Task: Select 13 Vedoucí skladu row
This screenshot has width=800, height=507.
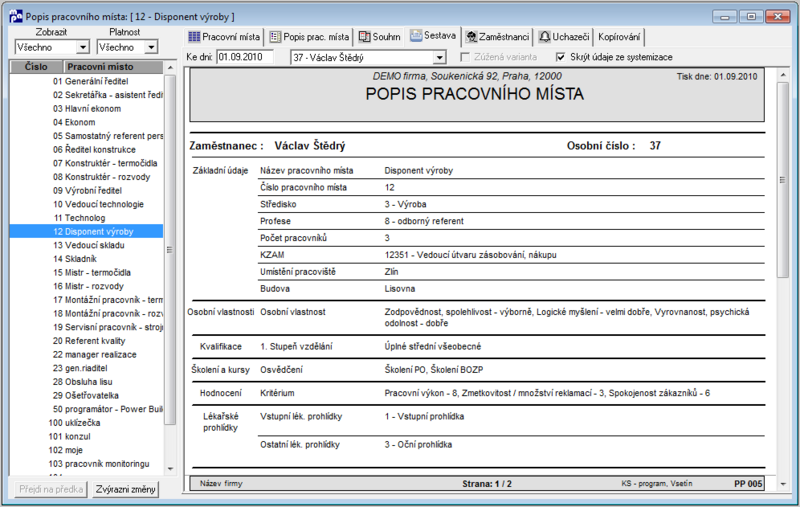Action: point(87,245)
